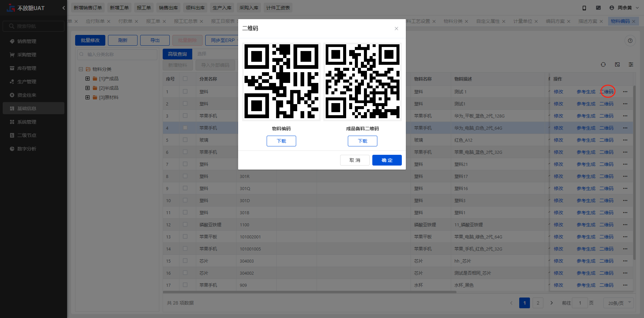Image resolution: width=644 pixels, height=318 pixels.
Task: Check the checkbox for row 3
Action: tap(185, 116)
